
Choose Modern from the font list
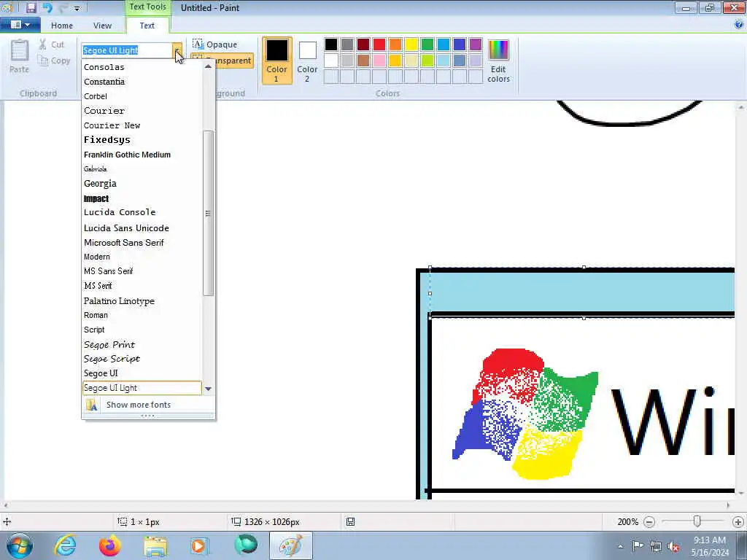point(142,257)
